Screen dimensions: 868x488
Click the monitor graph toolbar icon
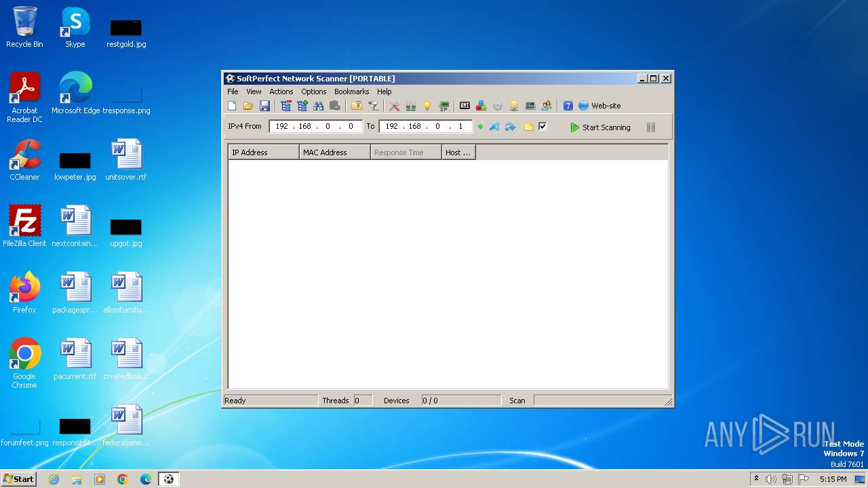530,106
